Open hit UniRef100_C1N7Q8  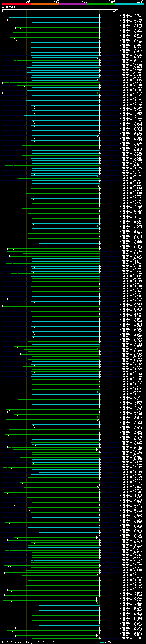(131, 20)
